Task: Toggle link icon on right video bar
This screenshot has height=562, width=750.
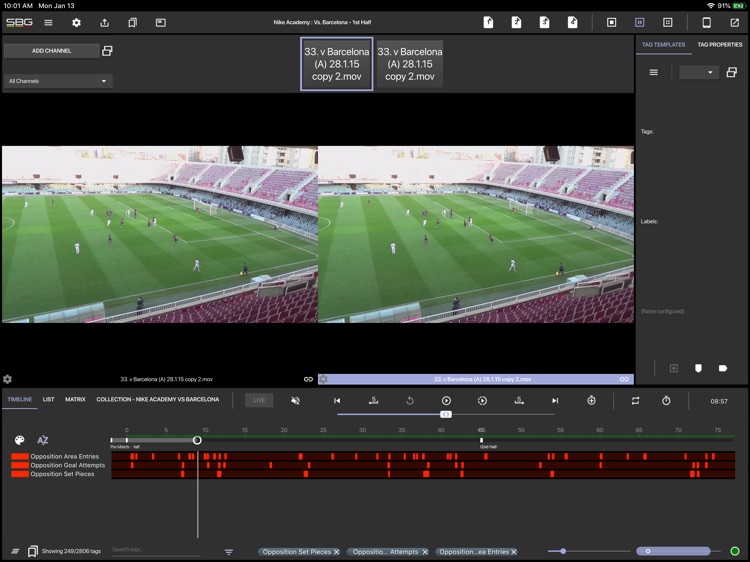Action: 624,379
